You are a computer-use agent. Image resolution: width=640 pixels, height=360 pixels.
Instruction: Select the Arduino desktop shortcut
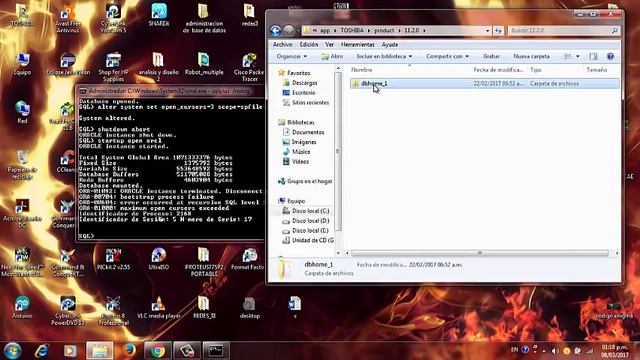pos(22,307)
